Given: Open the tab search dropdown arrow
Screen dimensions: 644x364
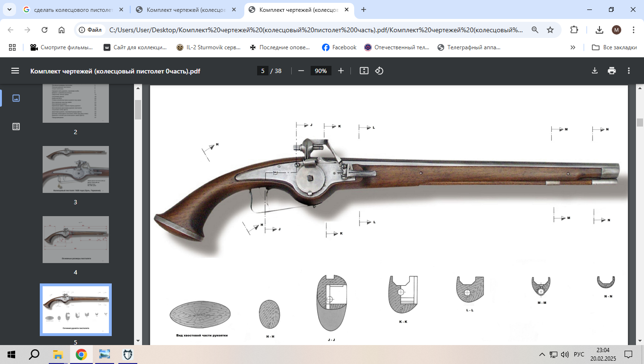Looking at the screenshot, I should [x=9, y=9].
